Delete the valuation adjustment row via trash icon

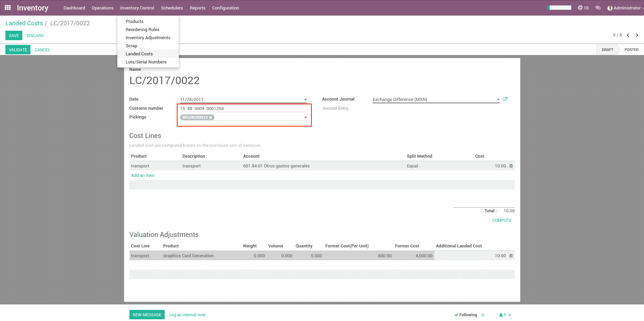click(x=511, y=256)
